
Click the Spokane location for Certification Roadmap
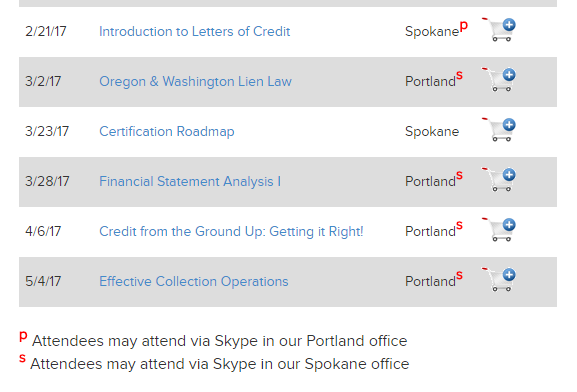tap(432, 132)
